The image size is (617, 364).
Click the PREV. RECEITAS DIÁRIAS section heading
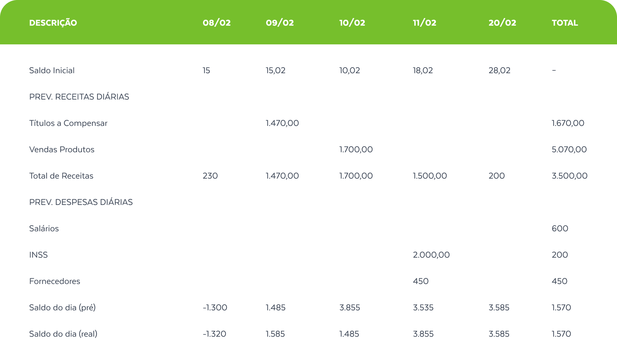click(79, 97)
